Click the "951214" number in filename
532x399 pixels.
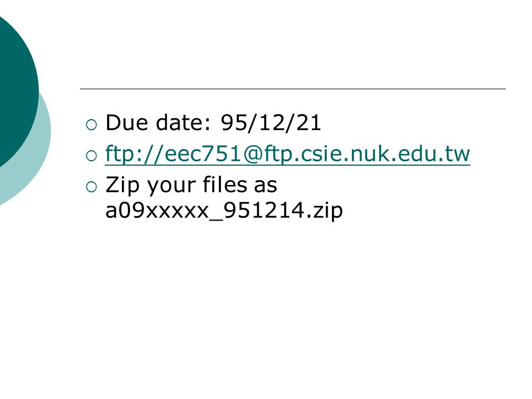(264, 211)
